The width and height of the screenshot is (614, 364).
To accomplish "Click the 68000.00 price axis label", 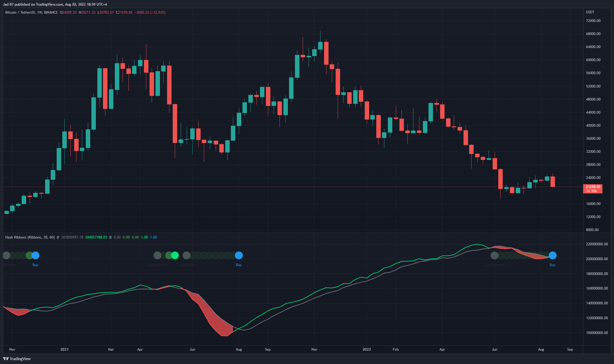I will (593, 34).
